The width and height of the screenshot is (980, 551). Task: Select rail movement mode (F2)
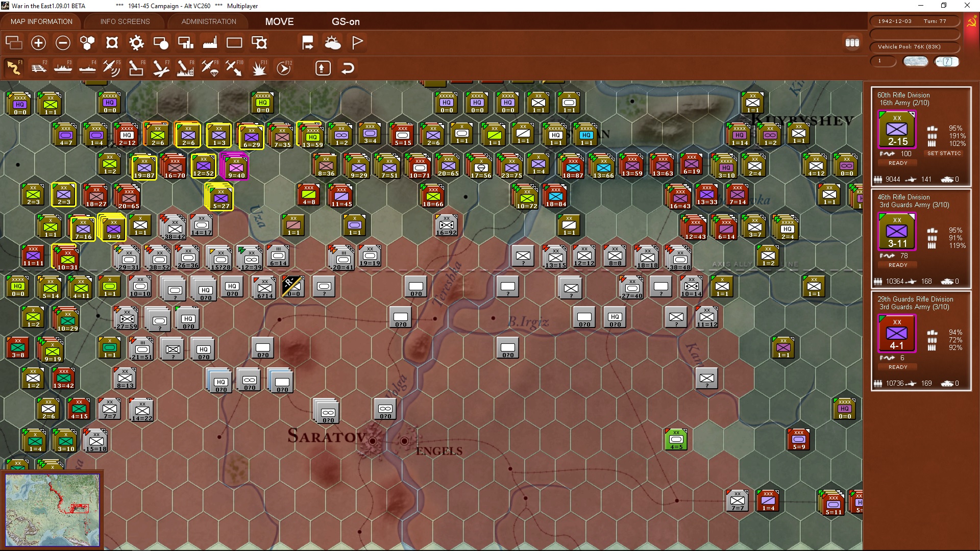(38, 68)
